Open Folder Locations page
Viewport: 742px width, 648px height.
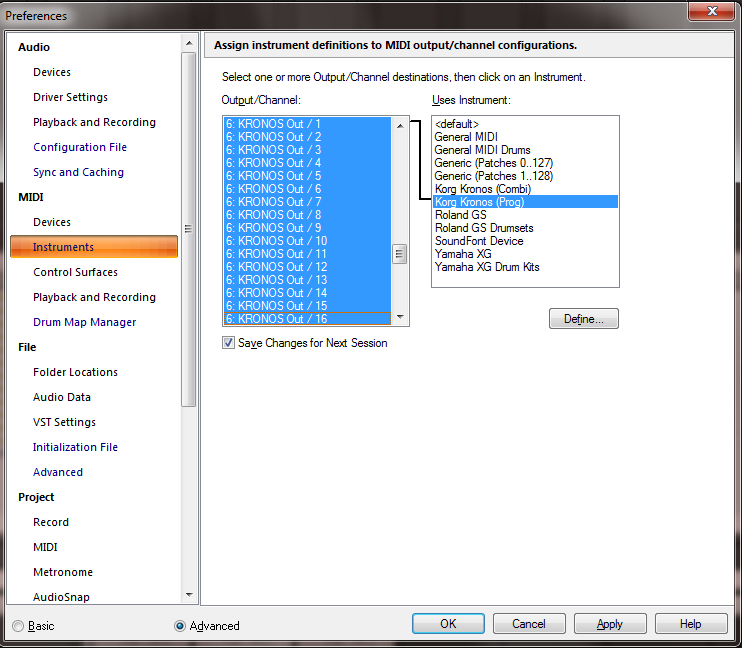click(x=75, y=372)
